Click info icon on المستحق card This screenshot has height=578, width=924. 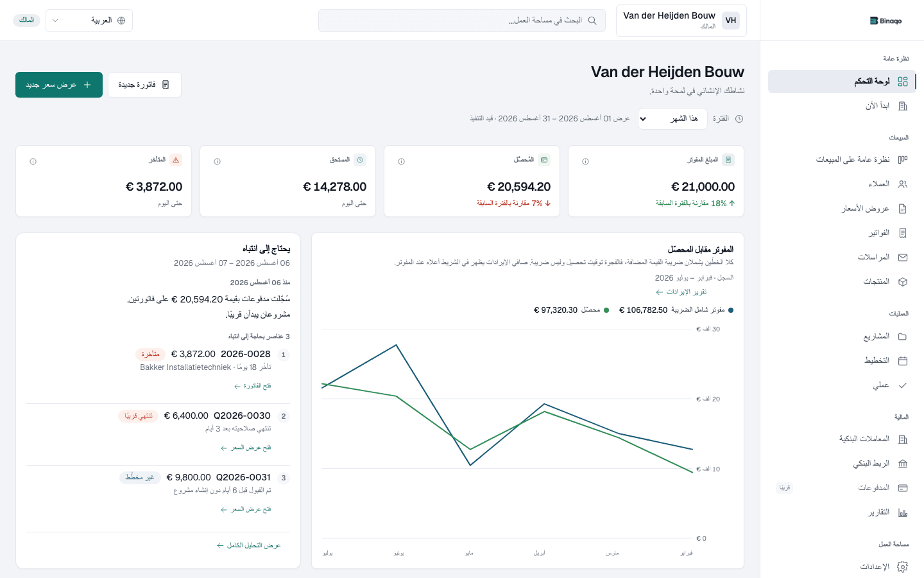[217, 162]
